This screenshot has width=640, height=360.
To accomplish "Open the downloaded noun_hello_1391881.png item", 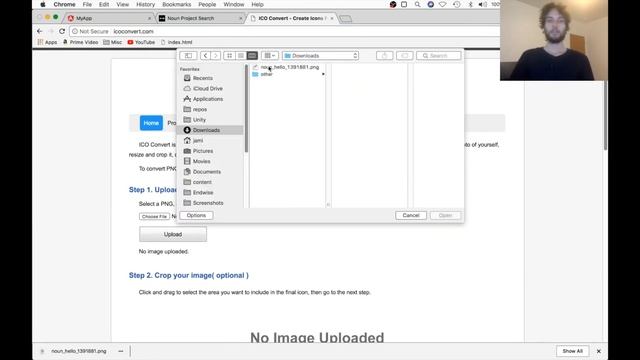I will (74, 351).
